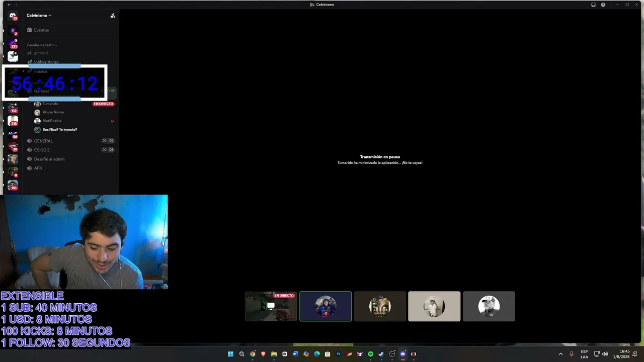The width and height of the screenshot is (644, 362).
Task: Open Spotify from taskbar
Action: [370, 354]
